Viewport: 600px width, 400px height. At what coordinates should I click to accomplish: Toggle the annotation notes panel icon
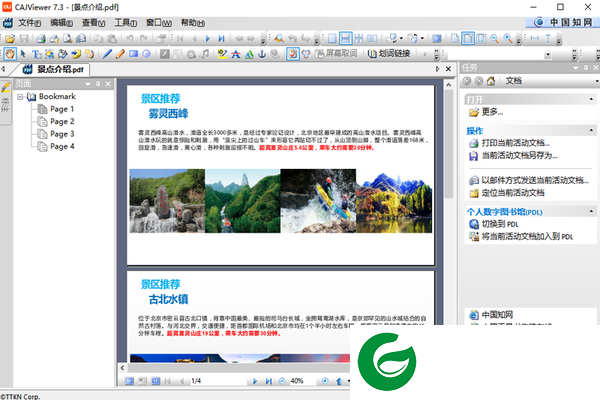tap(293, 54)
